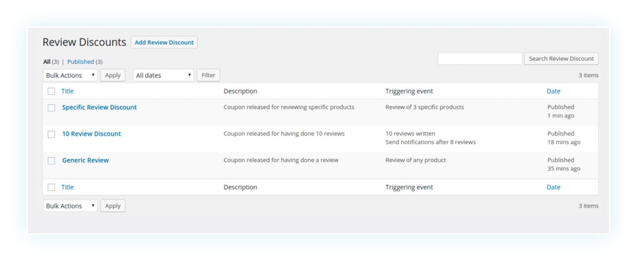
Task: Toggle the select-all checkbox in table footer
Action: tap(52, 187)
